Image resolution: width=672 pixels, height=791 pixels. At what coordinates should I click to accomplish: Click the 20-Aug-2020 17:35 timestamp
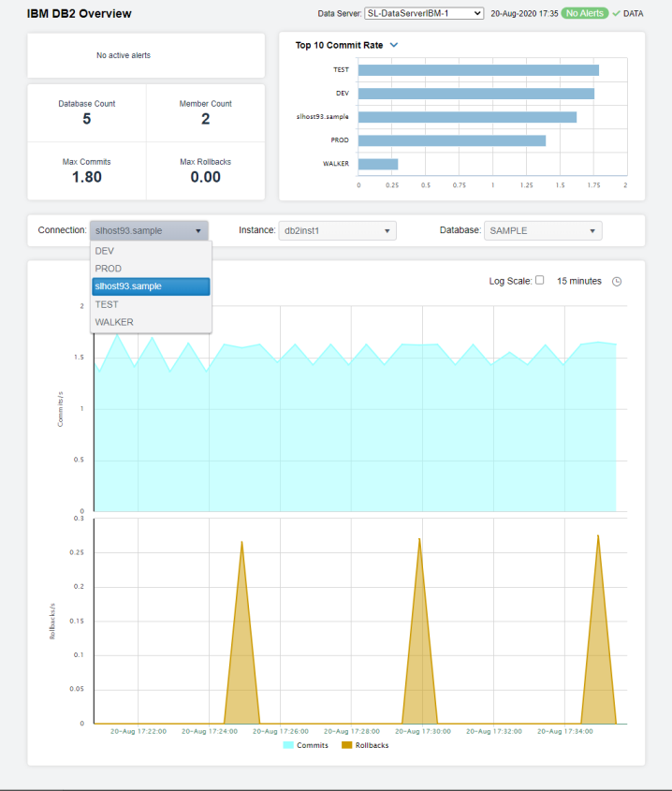click(x=524, y=14)
